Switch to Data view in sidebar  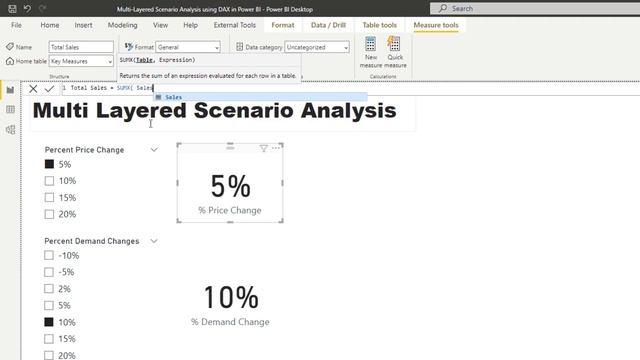pos(10,109)
